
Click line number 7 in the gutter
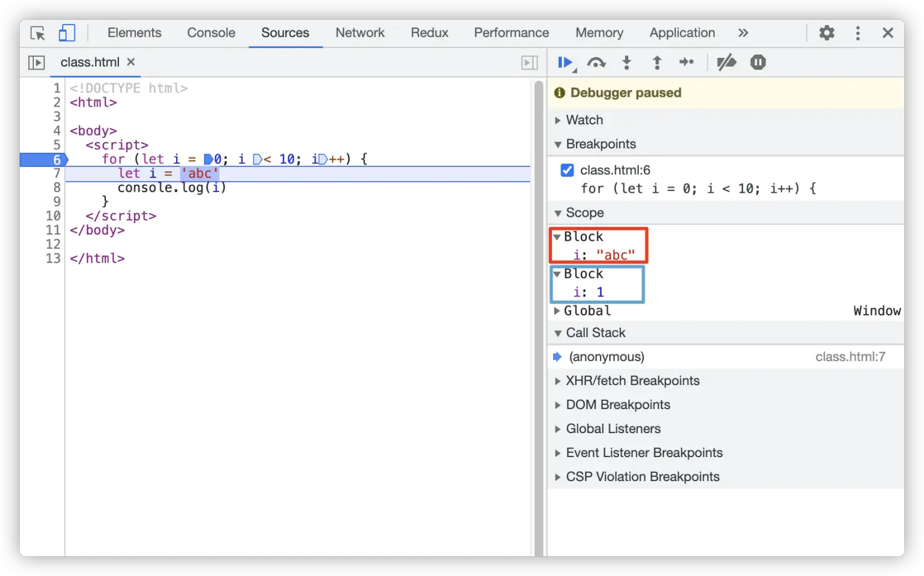coord(57,174)
